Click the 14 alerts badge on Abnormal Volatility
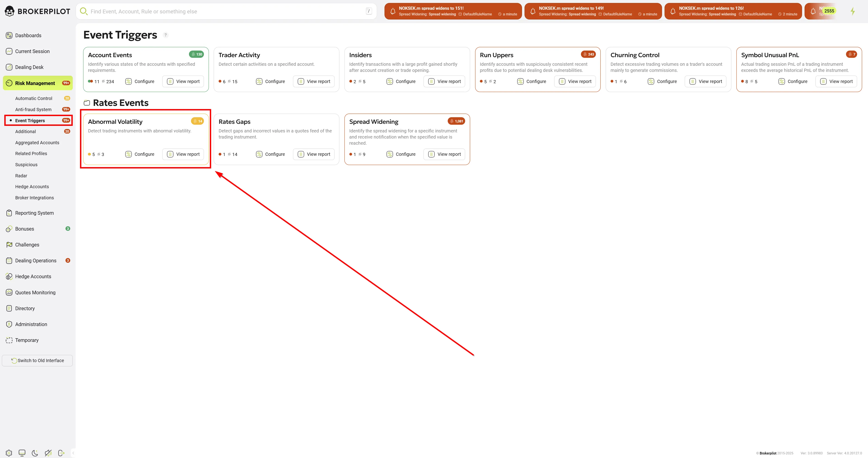 [x=197, y=121]
